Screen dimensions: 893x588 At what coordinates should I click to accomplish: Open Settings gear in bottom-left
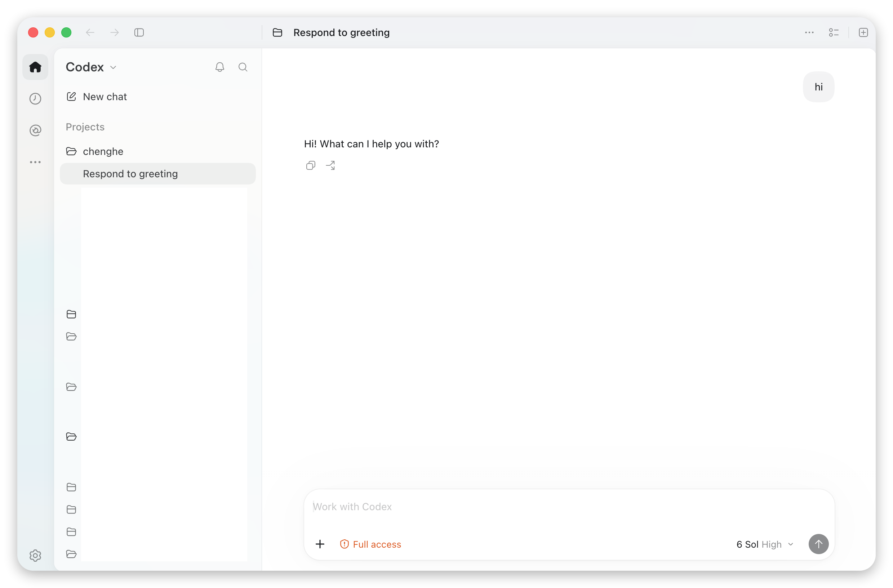pyautogui.click(x=35, y=556)
